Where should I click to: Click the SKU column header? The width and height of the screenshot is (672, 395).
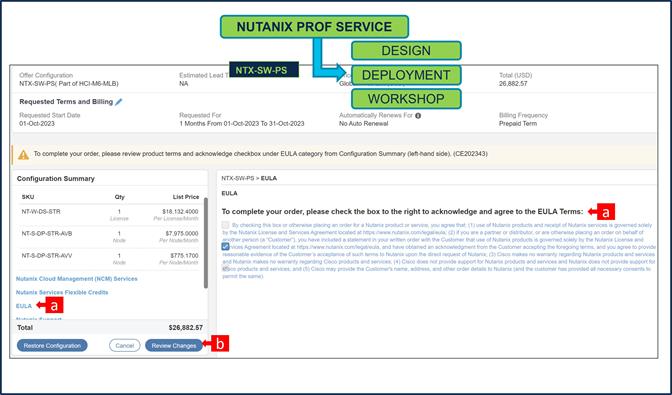28,197
